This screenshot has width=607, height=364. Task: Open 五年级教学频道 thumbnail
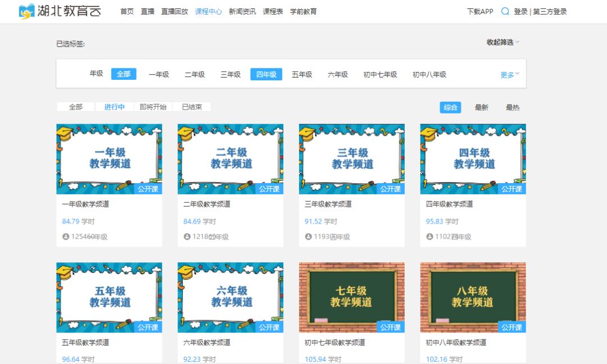coord(109,298)
